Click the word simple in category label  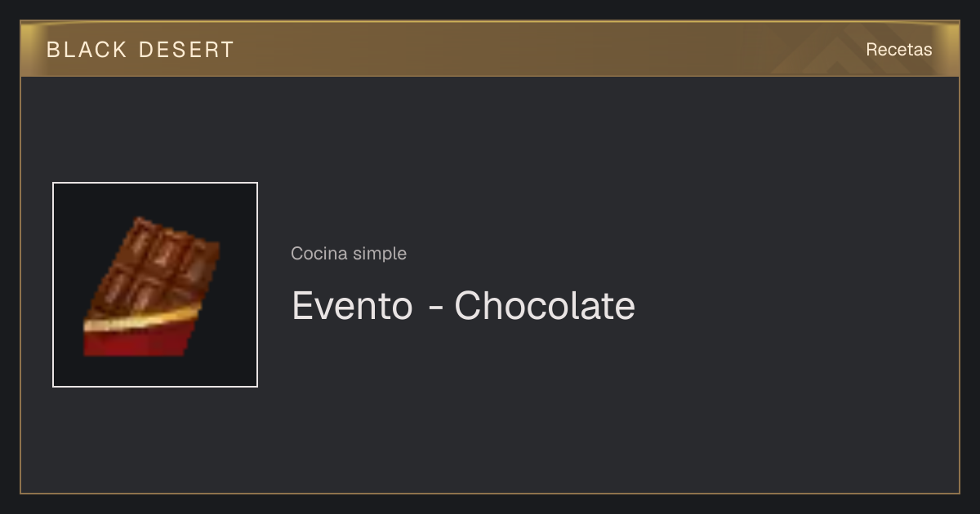[380, 254]
